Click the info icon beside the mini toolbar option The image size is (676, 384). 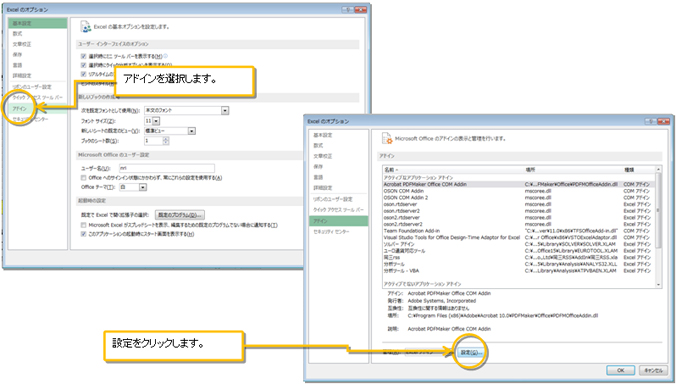(x=166, y=56)
